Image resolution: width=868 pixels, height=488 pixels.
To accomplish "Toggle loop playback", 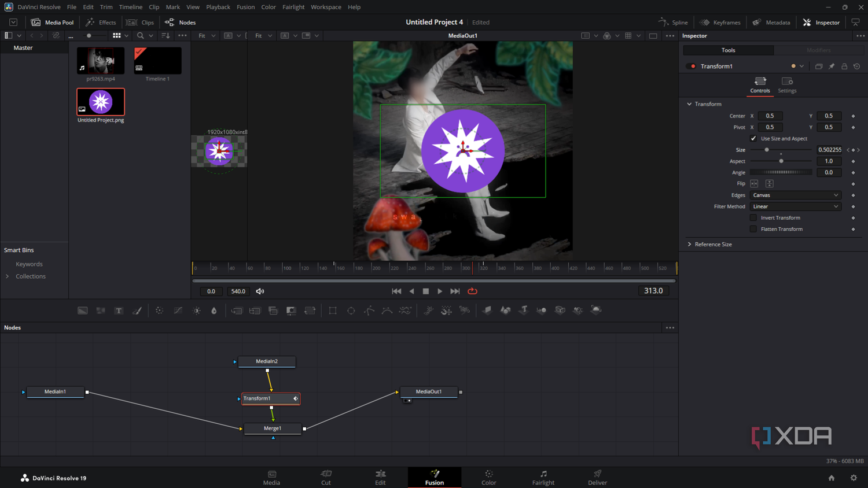I will [472, 291].
